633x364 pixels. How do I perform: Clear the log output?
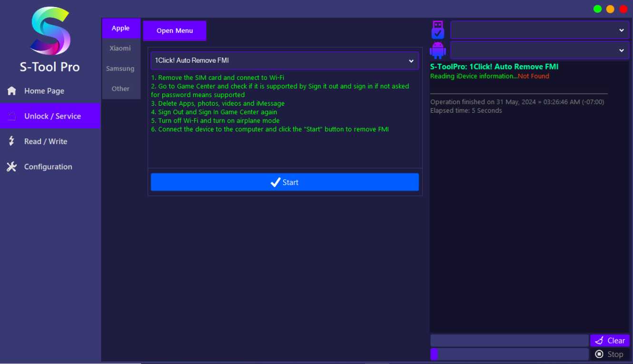pos(610,341)
